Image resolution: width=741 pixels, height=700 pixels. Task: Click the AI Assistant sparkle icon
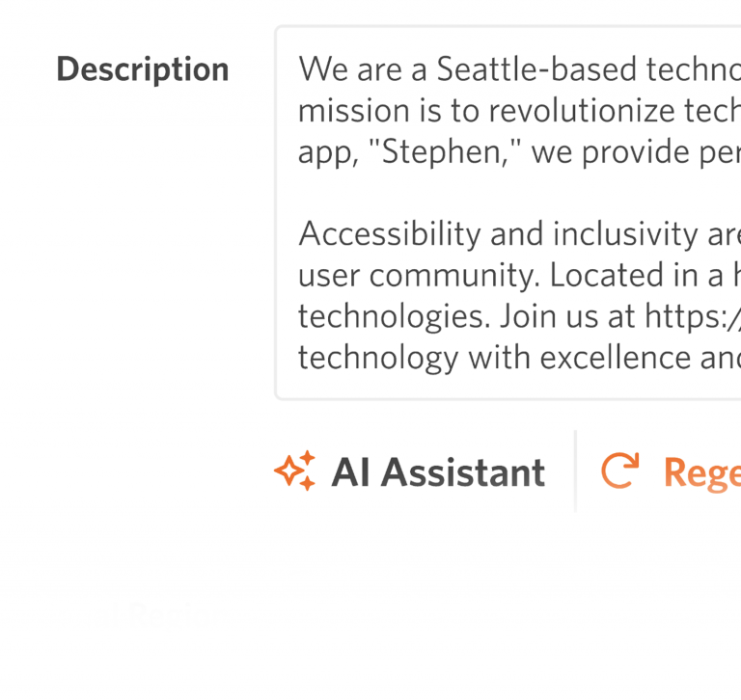pos(295,471)
